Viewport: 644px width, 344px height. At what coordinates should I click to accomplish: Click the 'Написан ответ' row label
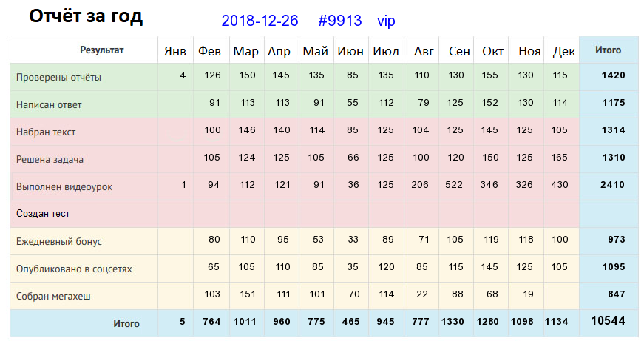tap(49, 105)
